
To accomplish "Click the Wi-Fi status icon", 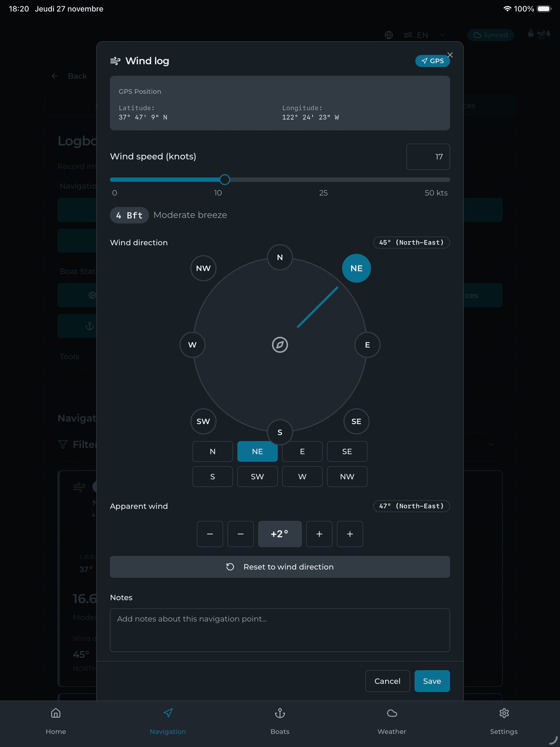I will (507, 9).
